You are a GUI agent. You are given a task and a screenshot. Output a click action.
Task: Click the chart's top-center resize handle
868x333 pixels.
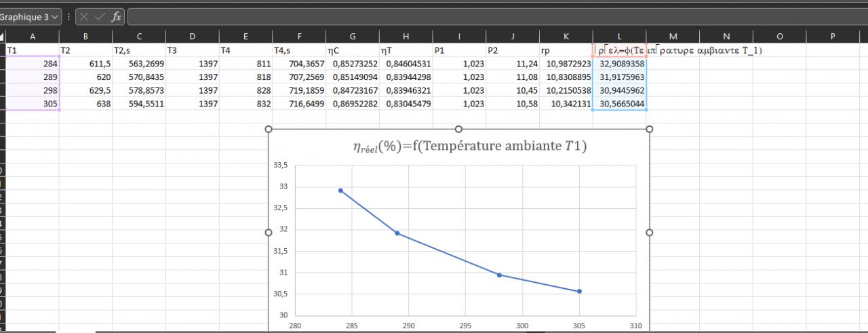(459, 129)
